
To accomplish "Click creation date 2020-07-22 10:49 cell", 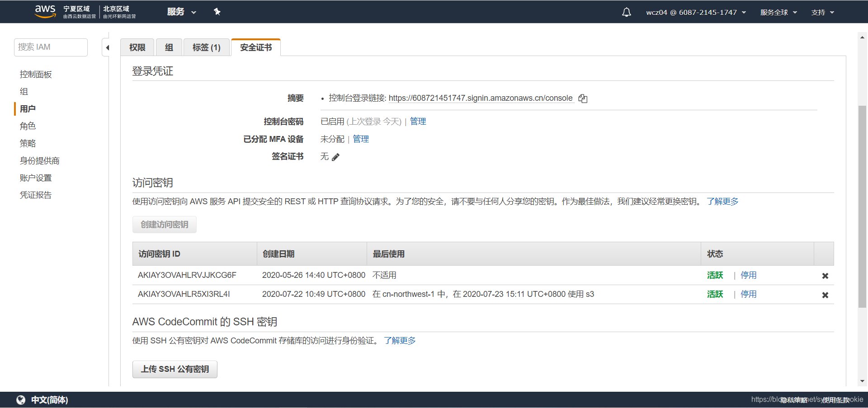I will 314,294.
